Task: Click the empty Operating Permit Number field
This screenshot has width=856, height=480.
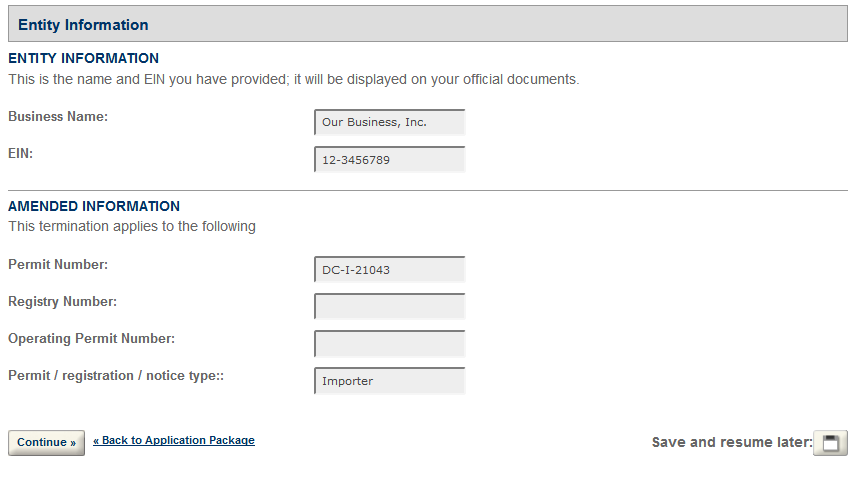Action: pyautogui.click(x=390, y=344)
